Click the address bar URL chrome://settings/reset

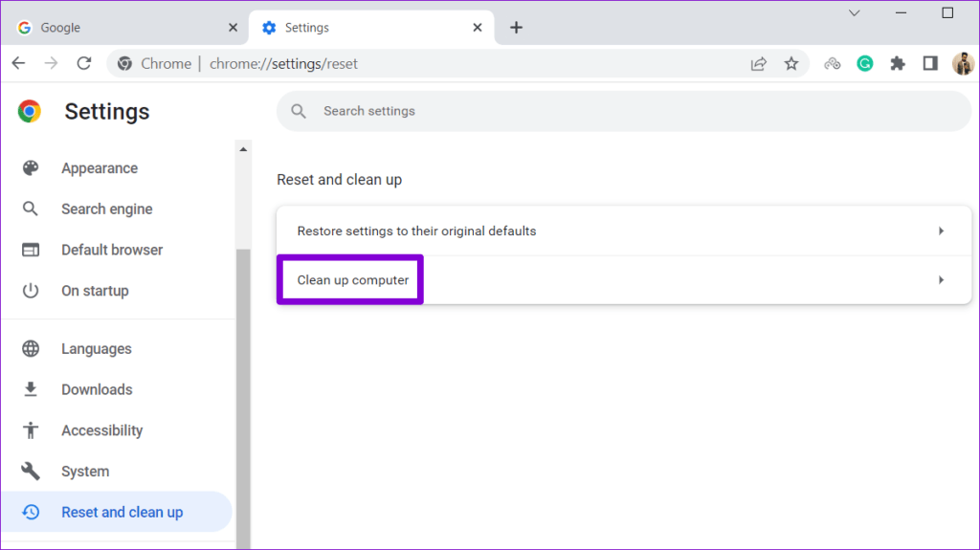point(283,64)
